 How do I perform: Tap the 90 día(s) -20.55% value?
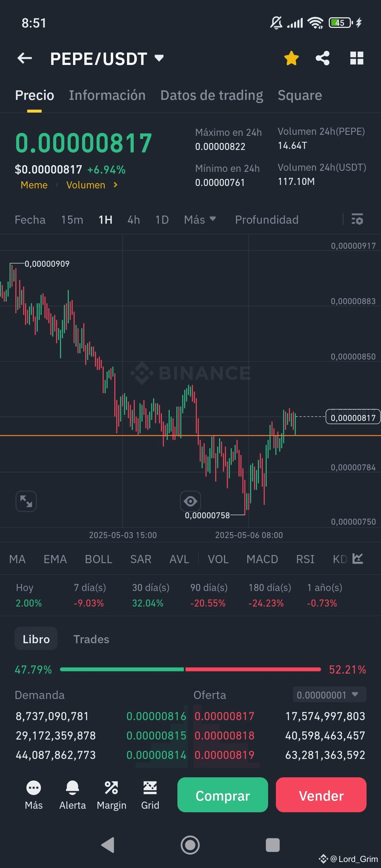(x=207, y=603)
